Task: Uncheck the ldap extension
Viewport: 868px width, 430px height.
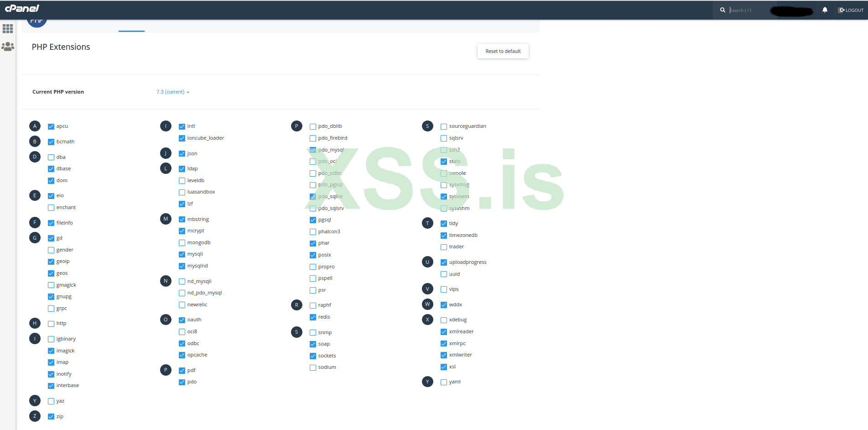Action: [182, 169]
